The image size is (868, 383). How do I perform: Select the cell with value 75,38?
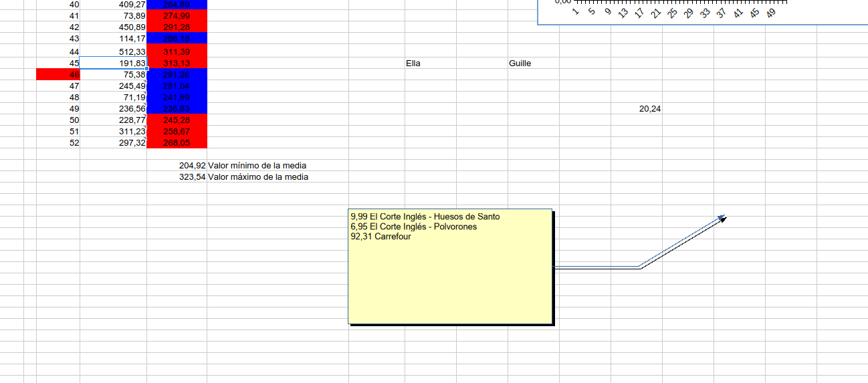(114, 74)
